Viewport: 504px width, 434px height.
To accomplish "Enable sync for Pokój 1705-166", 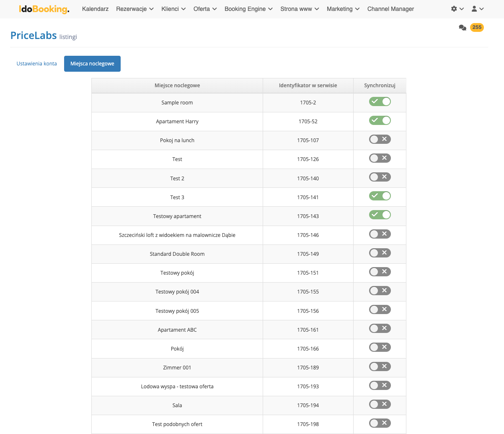I will 380,347.
